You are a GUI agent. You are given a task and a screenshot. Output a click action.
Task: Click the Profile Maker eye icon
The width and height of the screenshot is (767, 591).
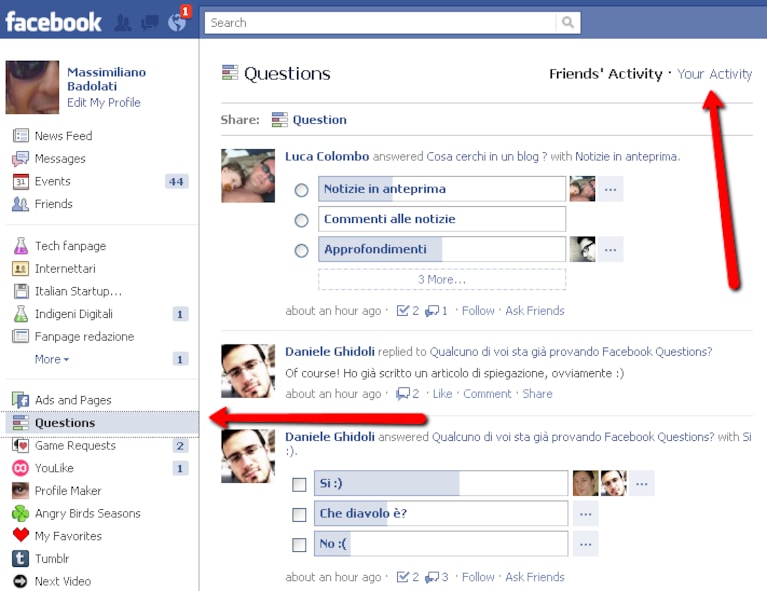[x=21, y=490]
